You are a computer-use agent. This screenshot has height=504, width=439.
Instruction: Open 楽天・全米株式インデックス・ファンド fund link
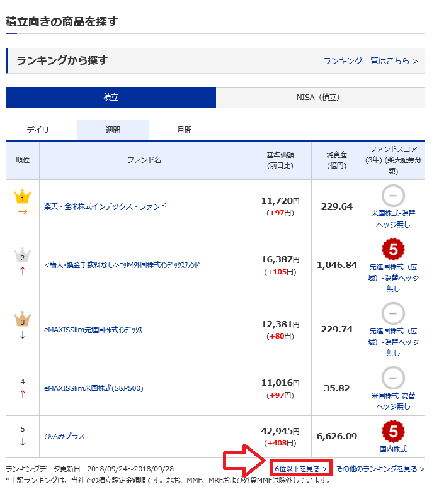105,206
